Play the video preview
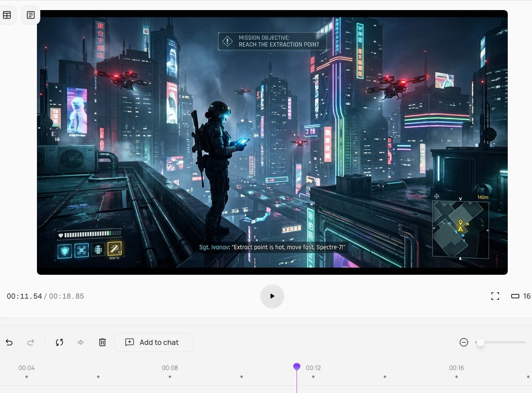Image resolution: width=532 pixels, height=393 pixels. coord(272,296)
